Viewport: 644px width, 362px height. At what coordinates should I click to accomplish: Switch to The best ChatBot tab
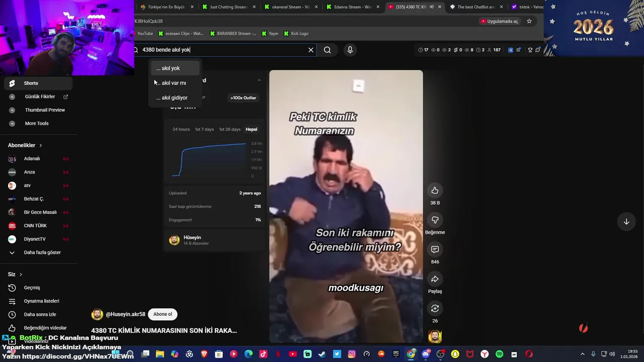[476, 7]
